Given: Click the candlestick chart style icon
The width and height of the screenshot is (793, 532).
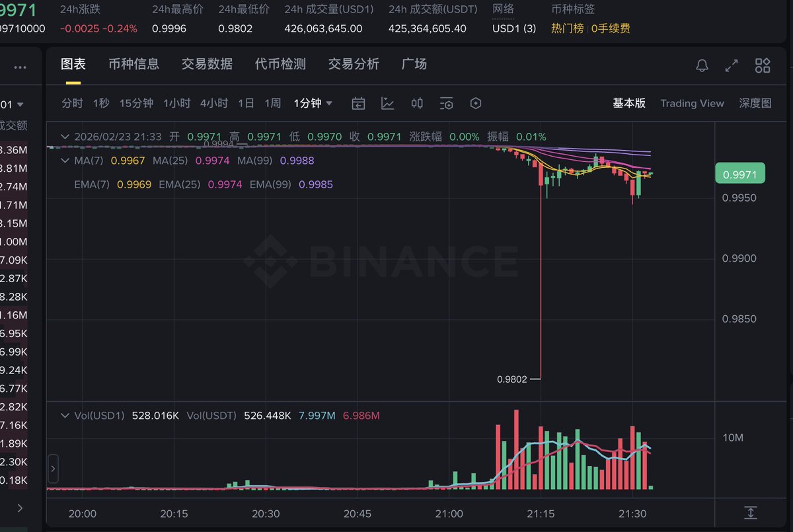Looking at the screenshot, I should [x=417, y=104].
